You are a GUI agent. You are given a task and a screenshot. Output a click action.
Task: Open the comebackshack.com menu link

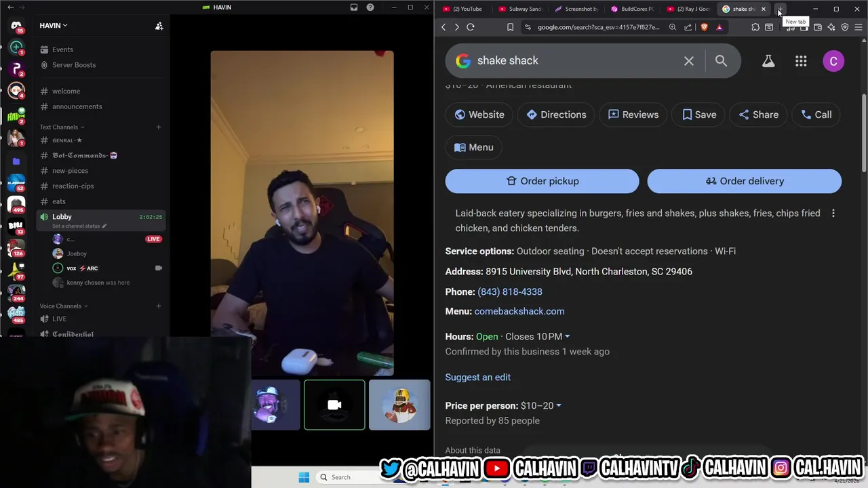pyautogui.click(x=519, y=311)
